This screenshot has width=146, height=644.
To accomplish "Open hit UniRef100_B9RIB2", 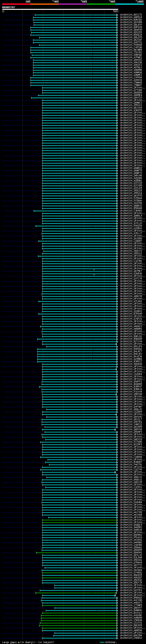I will (131, 20).
